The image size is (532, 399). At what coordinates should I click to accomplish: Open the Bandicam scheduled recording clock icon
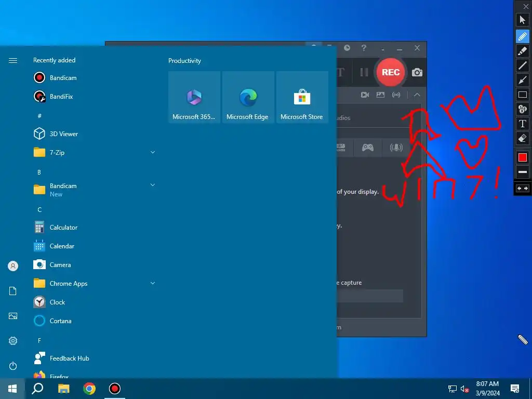[347, 48]
